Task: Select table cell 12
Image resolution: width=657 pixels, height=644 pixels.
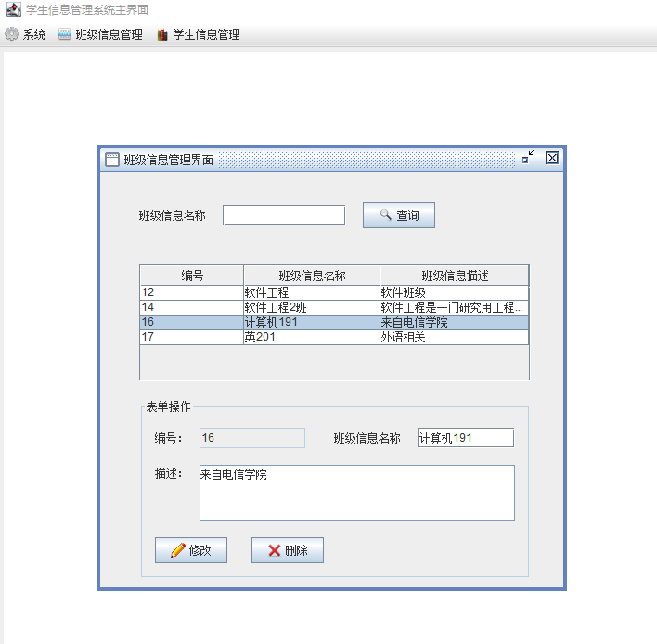Action: pos(192,292)
